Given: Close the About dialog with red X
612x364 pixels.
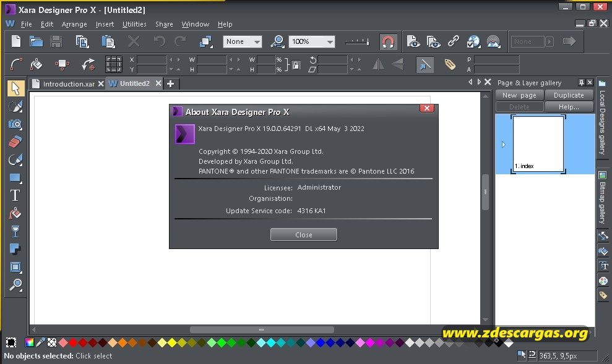Looking at the screenshot, I should pos(426,108).
